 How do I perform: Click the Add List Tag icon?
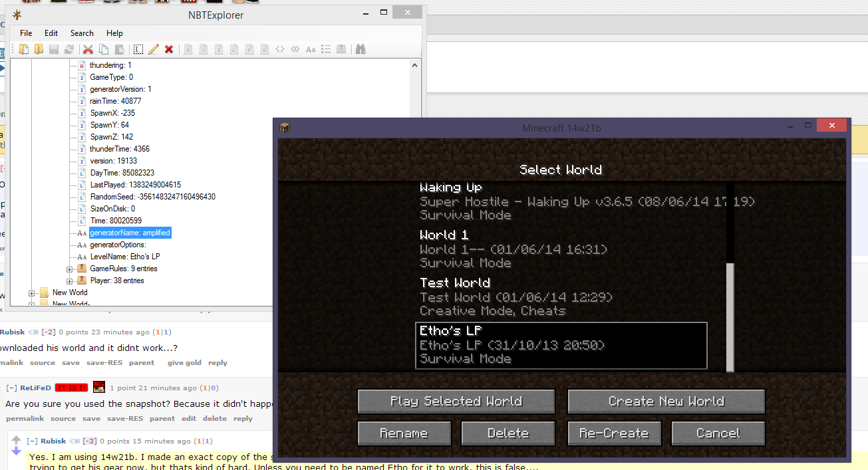click(x=326, y=49)
